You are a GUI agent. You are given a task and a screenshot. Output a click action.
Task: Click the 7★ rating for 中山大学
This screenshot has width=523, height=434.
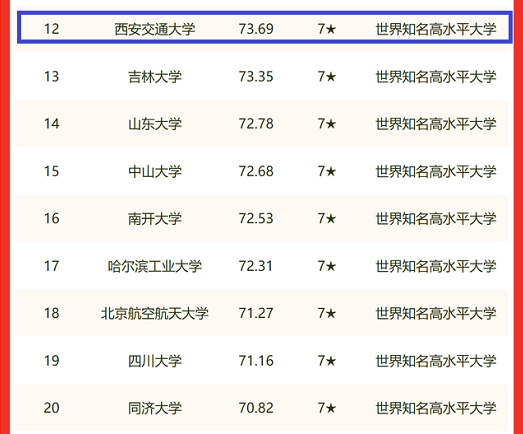click(327, 171)
